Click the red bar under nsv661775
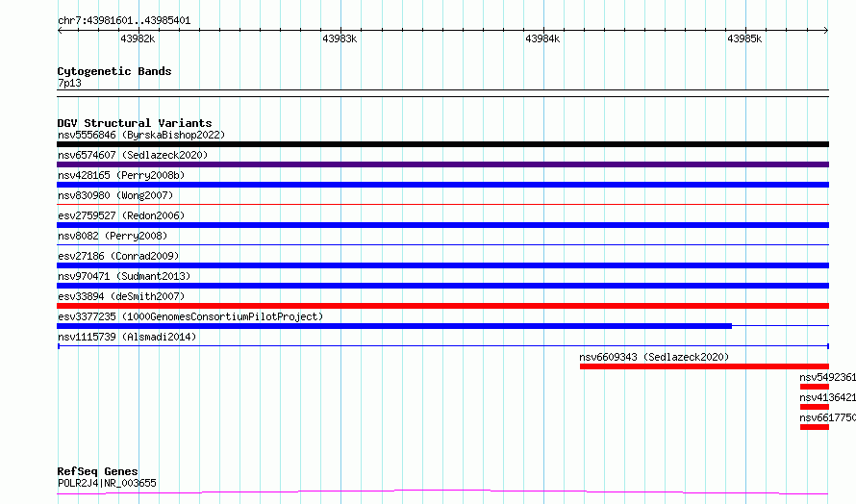Screen dimensions: 856x504 (x=815, y=427)
